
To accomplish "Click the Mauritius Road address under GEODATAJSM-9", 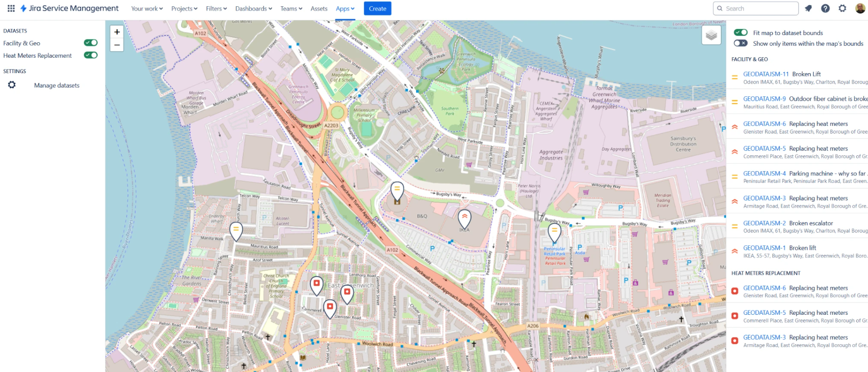I will click(x=805, y=107).
